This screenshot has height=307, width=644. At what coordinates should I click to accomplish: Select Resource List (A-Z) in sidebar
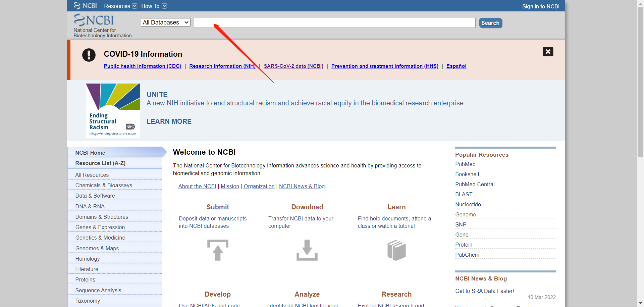pyautogui.click(x=115, y=163)
